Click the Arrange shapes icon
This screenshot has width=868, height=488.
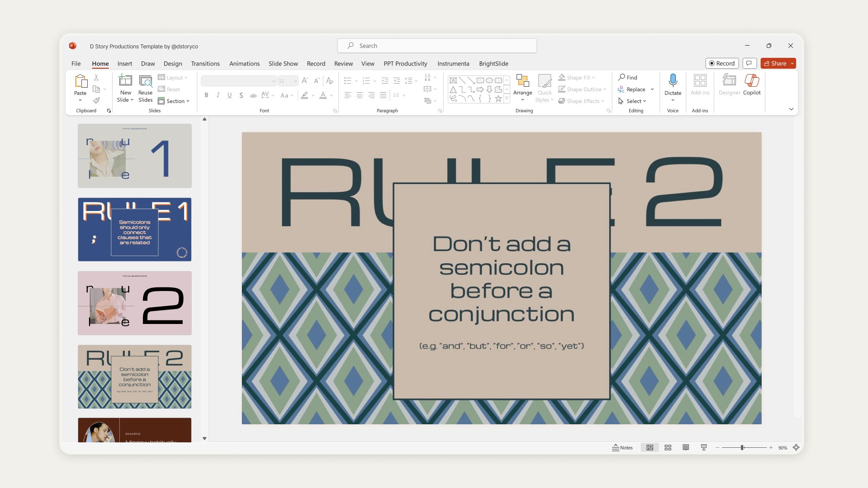523,80
